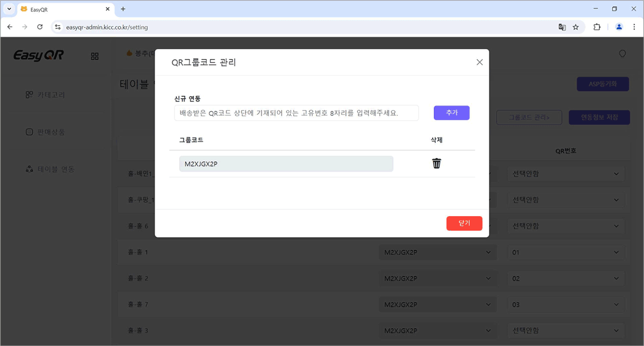Reload the page with the refresh icon
The width and height of the screenshot is (644, 346).
40,27
